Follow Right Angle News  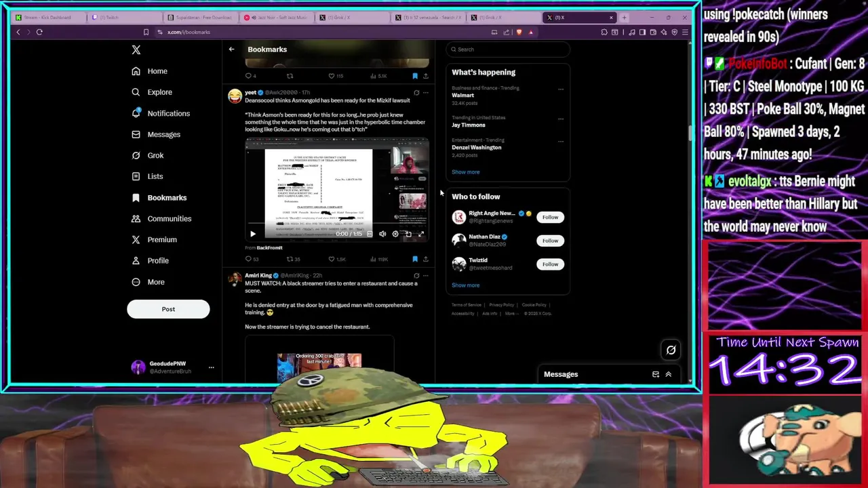pyautogui.click(x=550, y=217)
